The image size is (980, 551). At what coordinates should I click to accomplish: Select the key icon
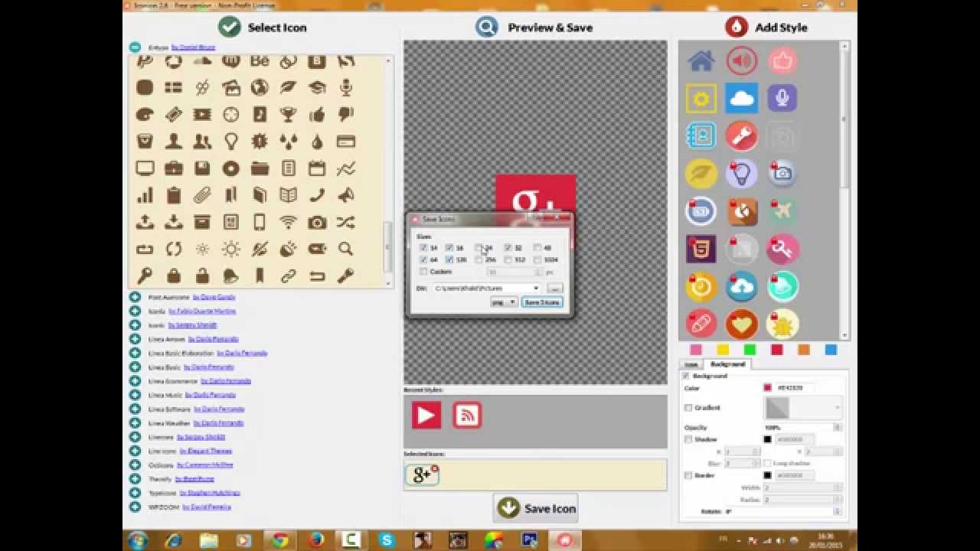[x=145, y=275]
